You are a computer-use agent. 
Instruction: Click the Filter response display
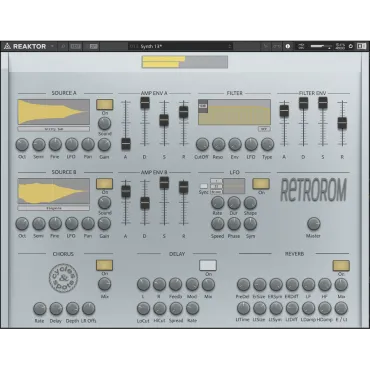point(234,112)
